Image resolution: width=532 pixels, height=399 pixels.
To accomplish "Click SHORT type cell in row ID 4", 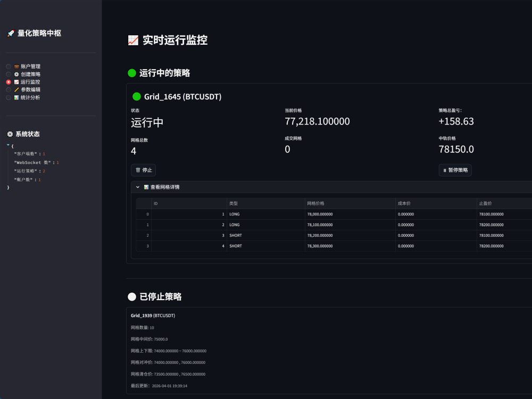I will click(266, 246).
